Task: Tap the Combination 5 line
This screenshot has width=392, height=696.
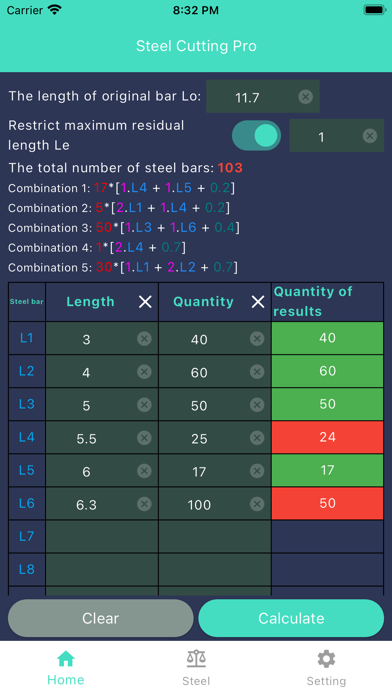Action: pyautogui.click(x=123, y=267)
